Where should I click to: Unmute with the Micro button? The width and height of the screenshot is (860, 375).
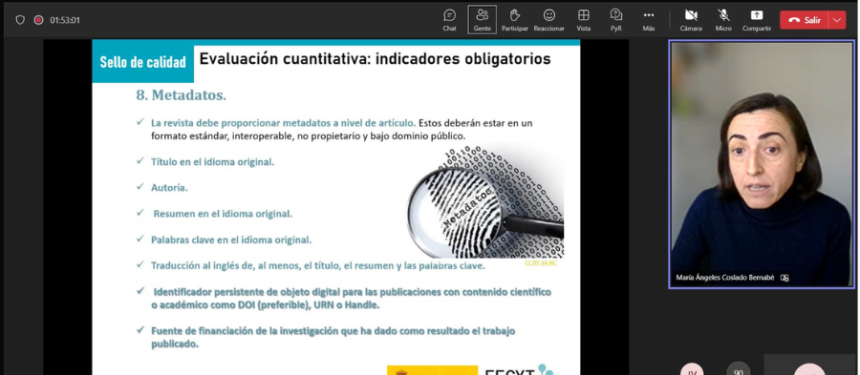point(723,20)
